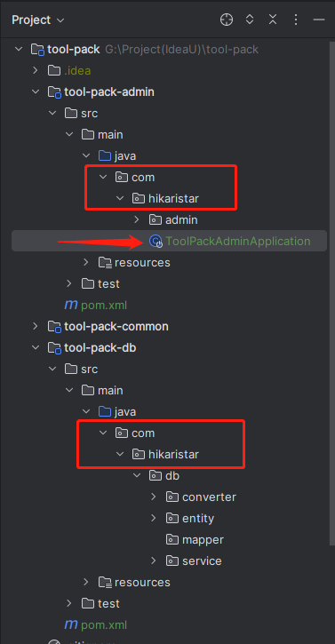335x644 pixels.
Task: Select pom.xml under tool-pack-db
Action: pos(104,625)
